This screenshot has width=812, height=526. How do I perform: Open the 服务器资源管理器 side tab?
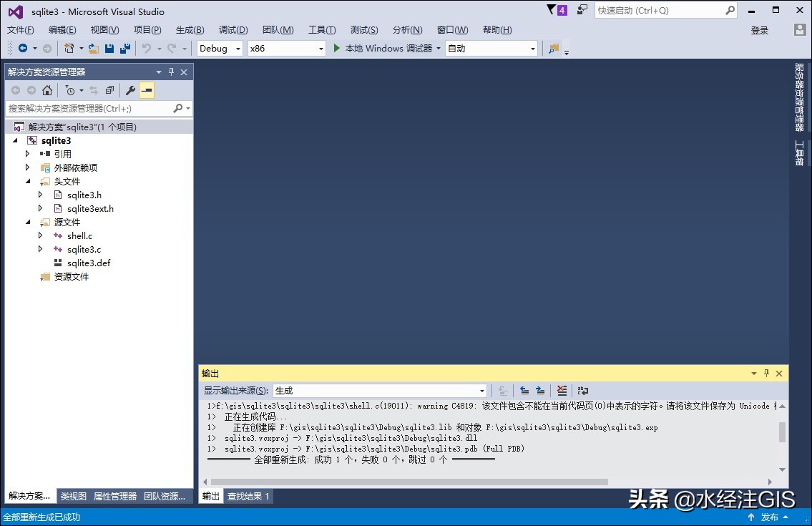[x=800, y=97]
